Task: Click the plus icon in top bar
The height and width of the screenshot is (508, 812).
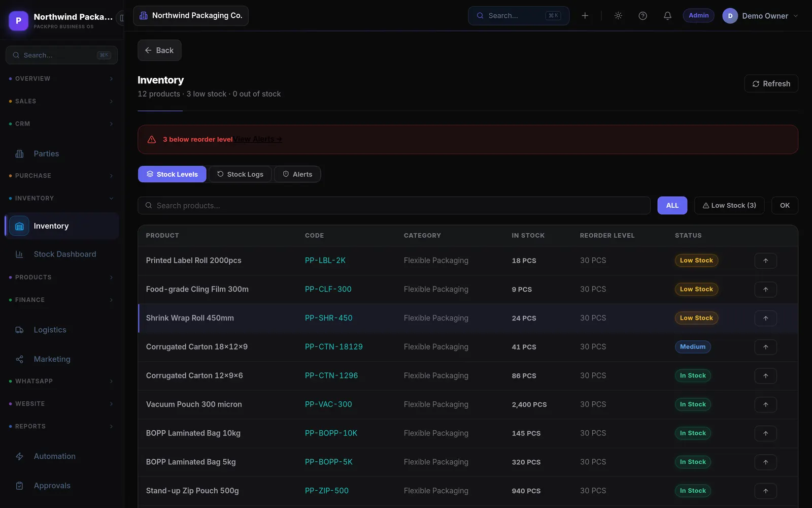Action: 585,16
